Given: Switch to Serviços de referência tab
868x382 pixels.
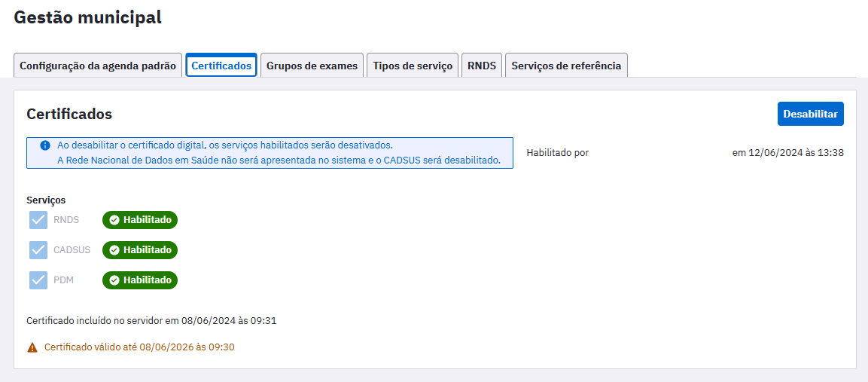Looking at the screenshot, I should pos(566,66).
